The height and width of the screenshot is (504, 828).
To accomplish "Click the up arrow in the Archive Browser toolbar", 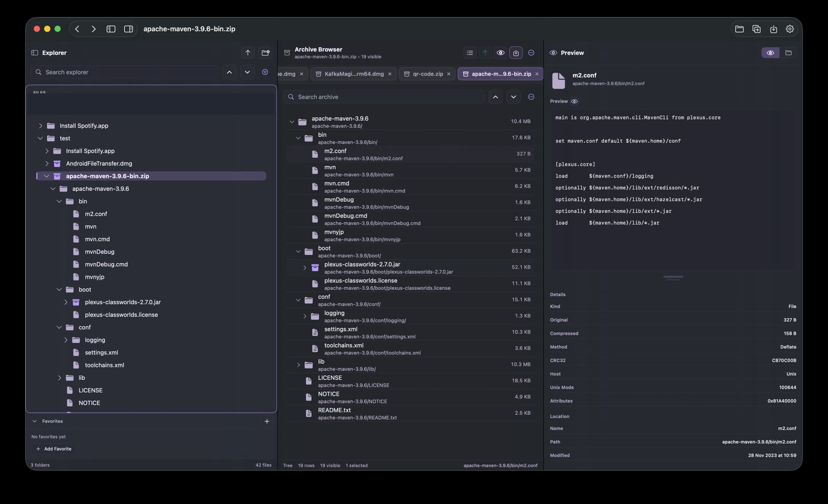I will click(x=485, y=53).
